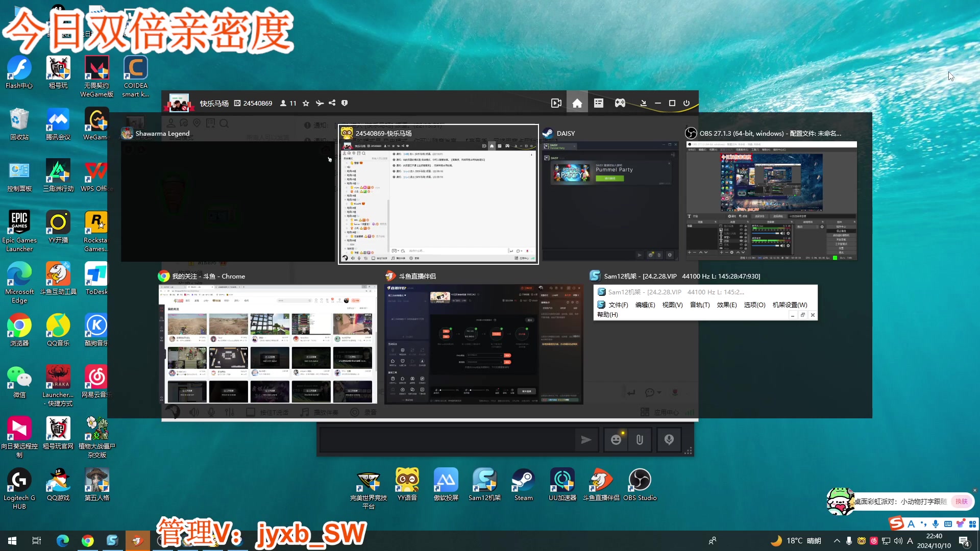
Task: Open the notification center icon
Action: coord(965,541)
